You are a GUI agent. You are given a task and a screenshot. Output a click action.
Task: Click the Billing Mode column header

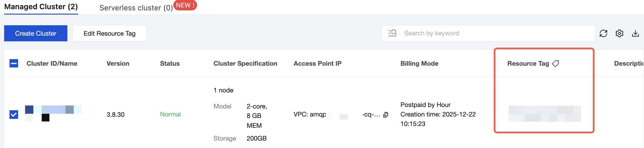419,64
